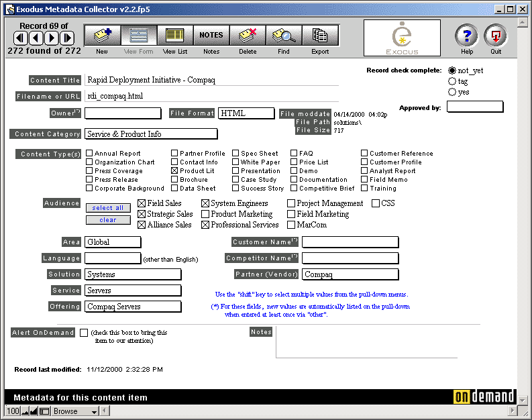Click the clear audience button
The width and height of the screenshot is (532, 420).
[108, 220]
